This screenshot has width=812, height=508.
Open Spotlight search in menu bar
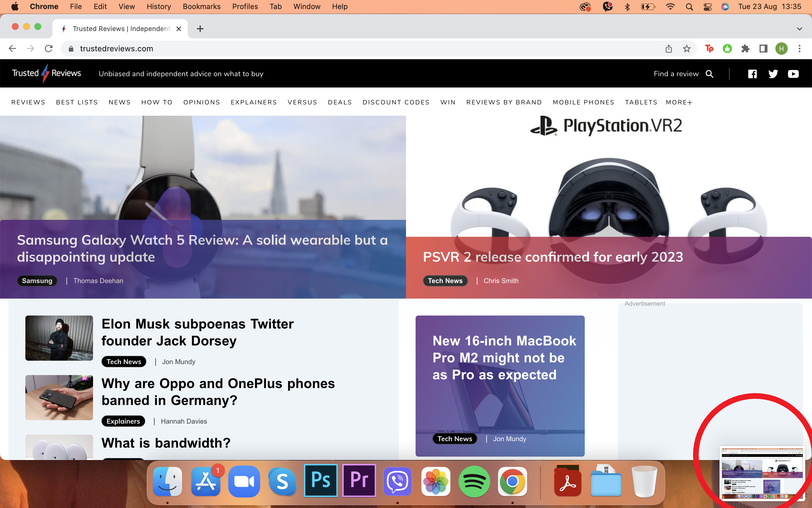tap(689, 7)
